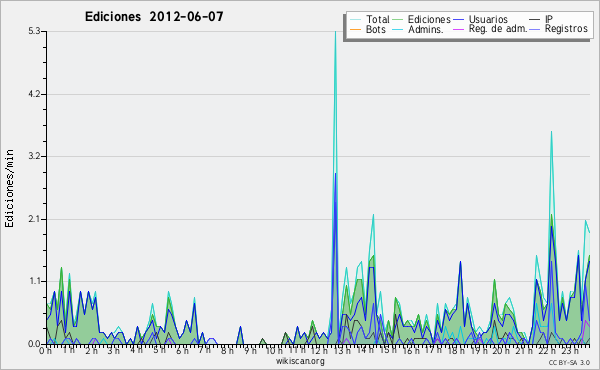600x370 pixels.
Task: Click the 'Usuarios' legend label
Action: click(x=488, y=19)
